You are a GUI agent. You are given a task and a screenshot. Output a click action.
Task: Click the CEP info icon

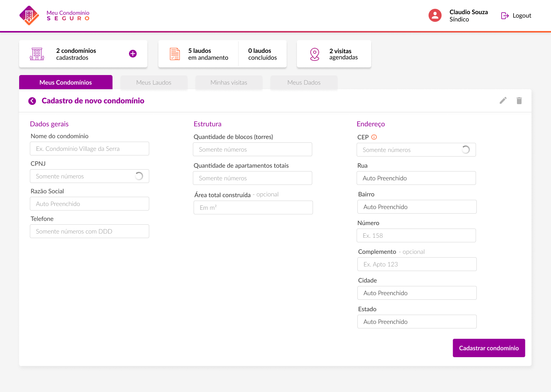pyautogui.click(x=374, y=137)
